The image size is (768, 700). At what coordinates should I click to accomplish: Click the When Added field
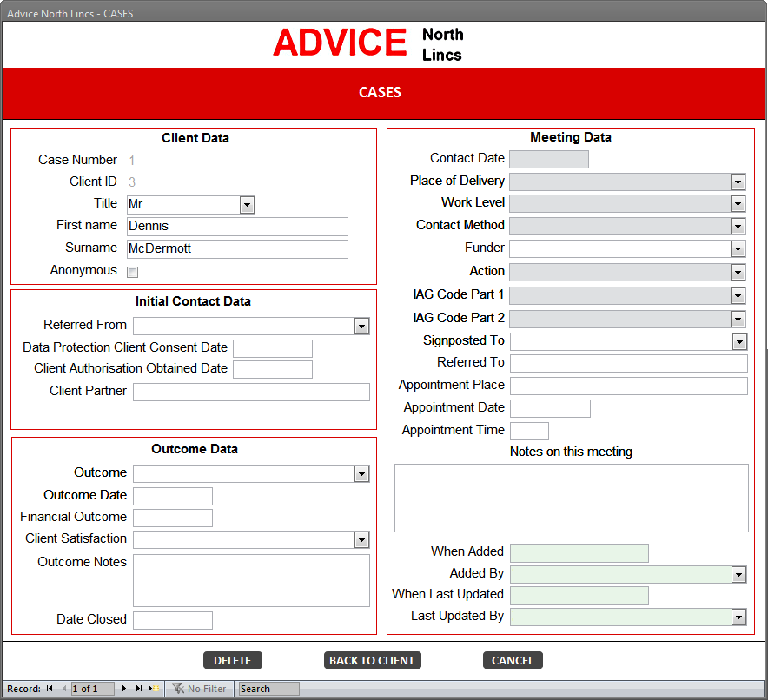coord(579,553)
